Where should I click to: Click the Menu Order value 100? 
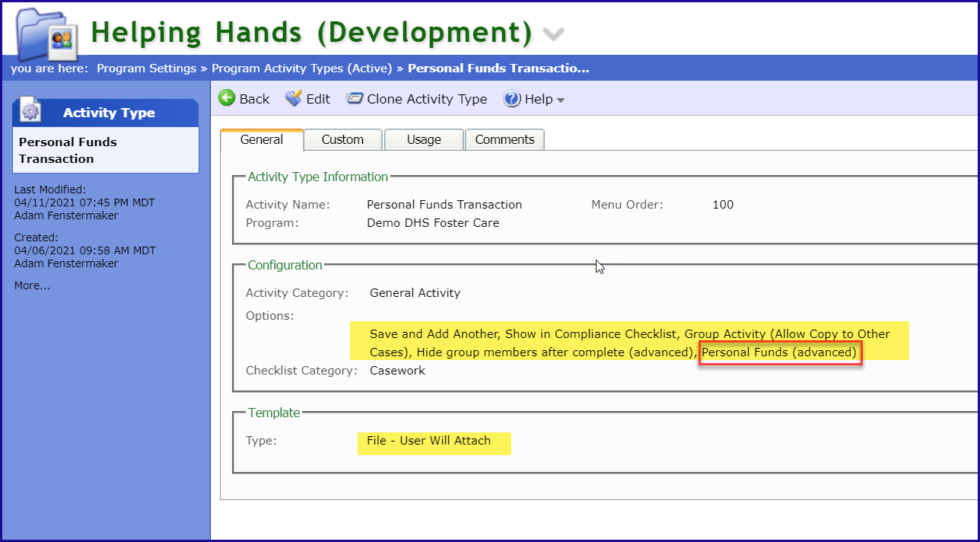pos(723,204)
